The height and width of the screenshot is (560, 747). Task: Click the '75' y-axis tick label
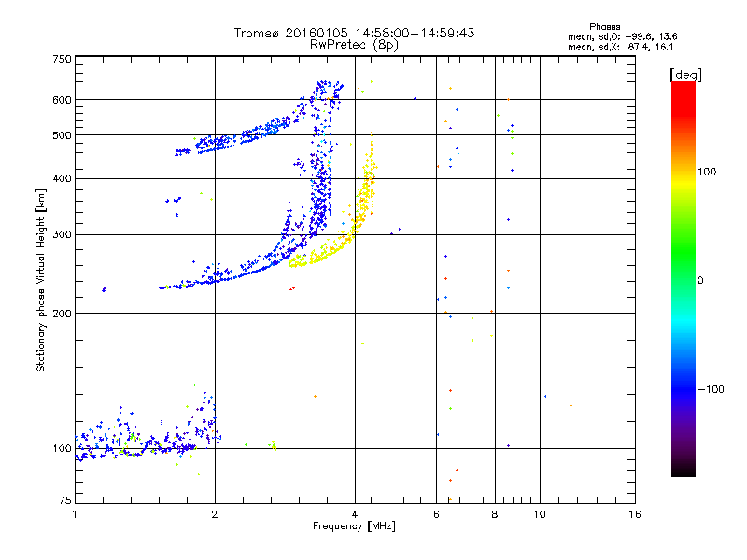tap(65, 500)
